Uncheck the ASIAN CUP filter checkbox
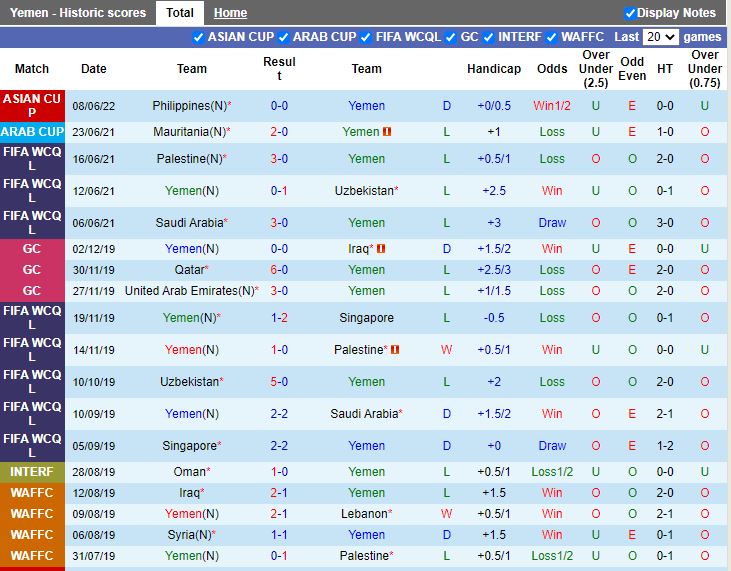731x571 pixels. [x=198, y=37]
